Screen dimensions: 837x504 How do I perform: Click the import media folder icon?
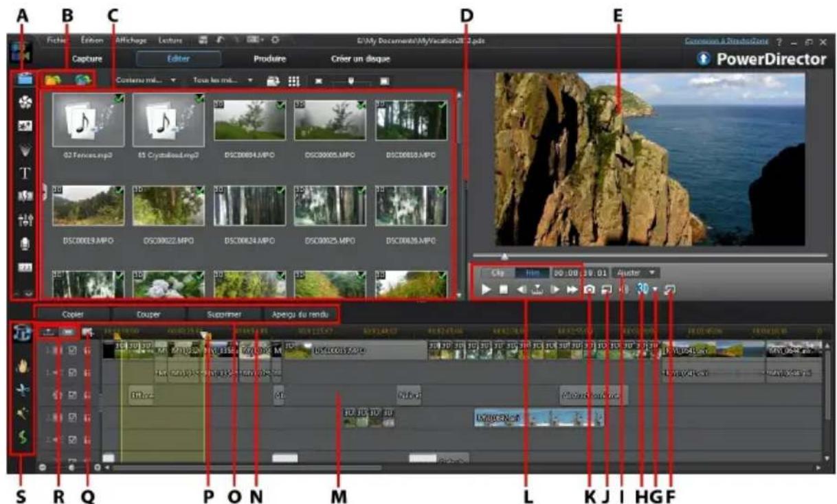52,80
